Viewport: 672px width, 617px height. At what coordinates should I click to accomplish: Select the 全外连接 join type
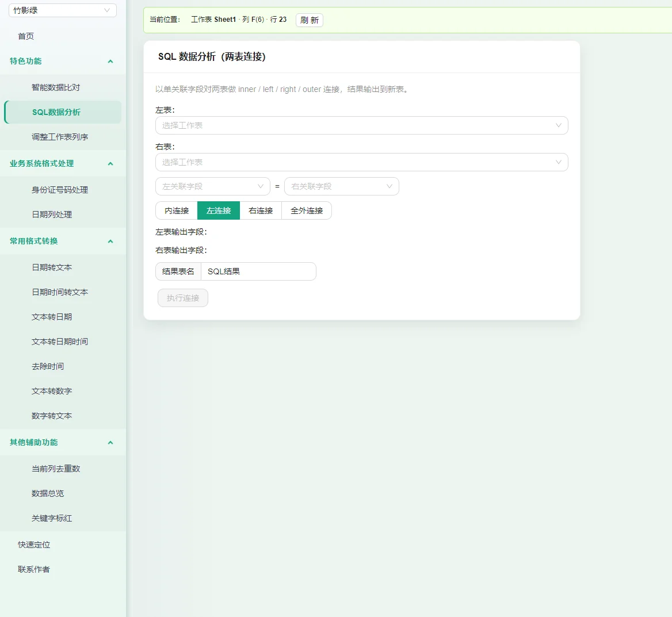307,211
